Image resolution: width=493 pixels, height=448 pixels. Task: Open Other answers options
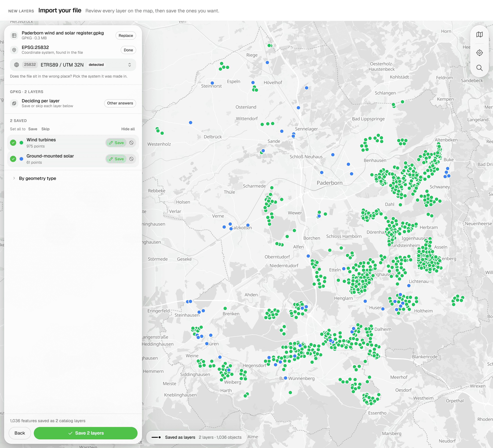(120, 103)
